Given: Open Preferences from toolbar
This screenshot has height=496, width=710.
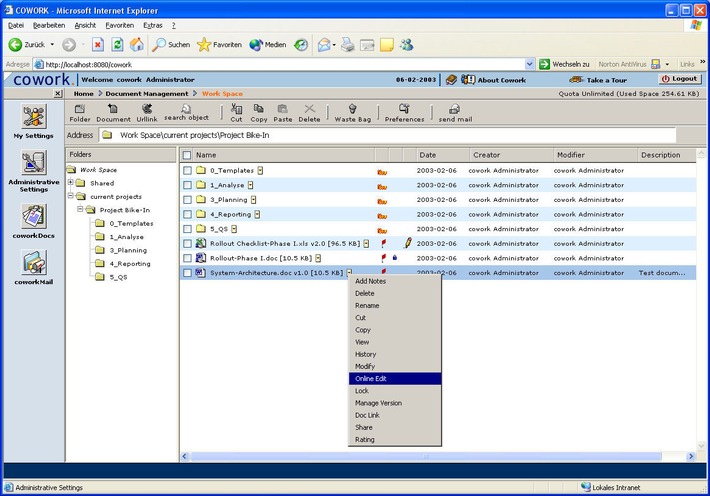Looking at the screenshot, I should pos(404,113).
